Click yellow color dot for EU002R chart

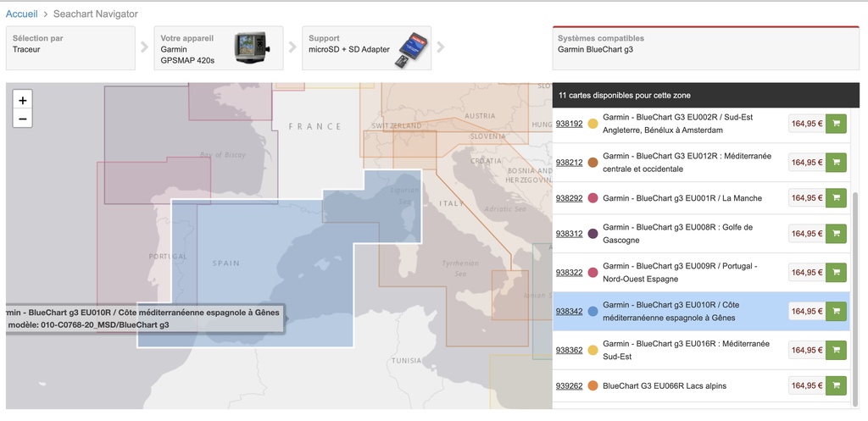(x=593, y=124)
